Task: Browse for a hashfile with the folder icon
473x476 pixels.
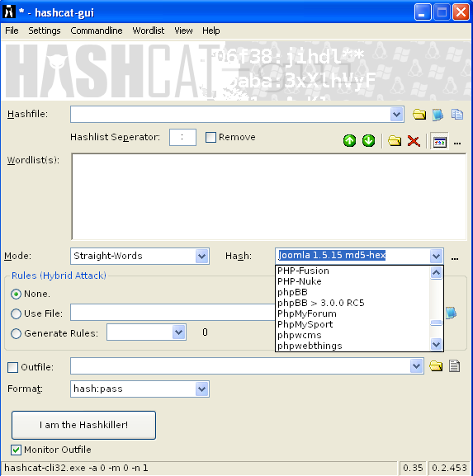Action: click(419, 115)
